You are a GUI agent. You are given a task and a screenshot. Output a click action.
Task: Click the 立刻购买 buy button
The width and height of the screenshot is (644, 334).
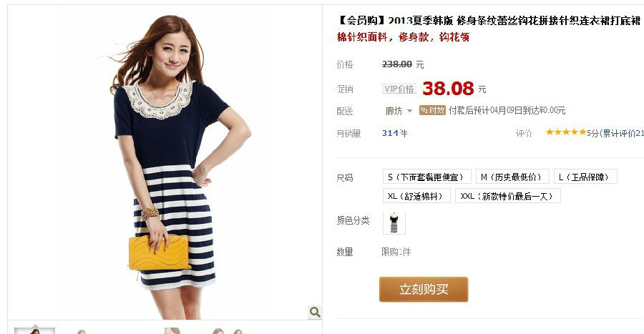click(x=424, y=289)
